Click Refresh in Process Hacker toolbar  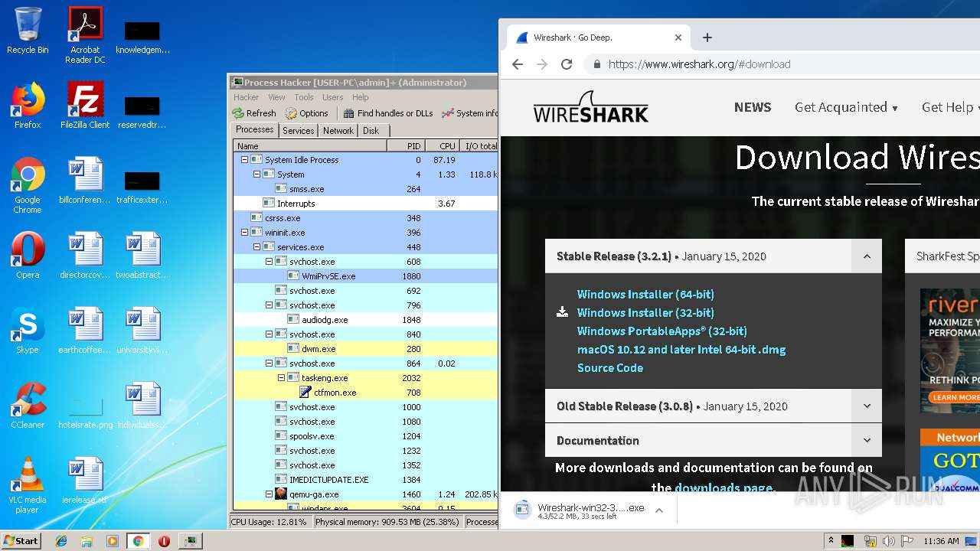pyautogui.click(x=255, y=113)
